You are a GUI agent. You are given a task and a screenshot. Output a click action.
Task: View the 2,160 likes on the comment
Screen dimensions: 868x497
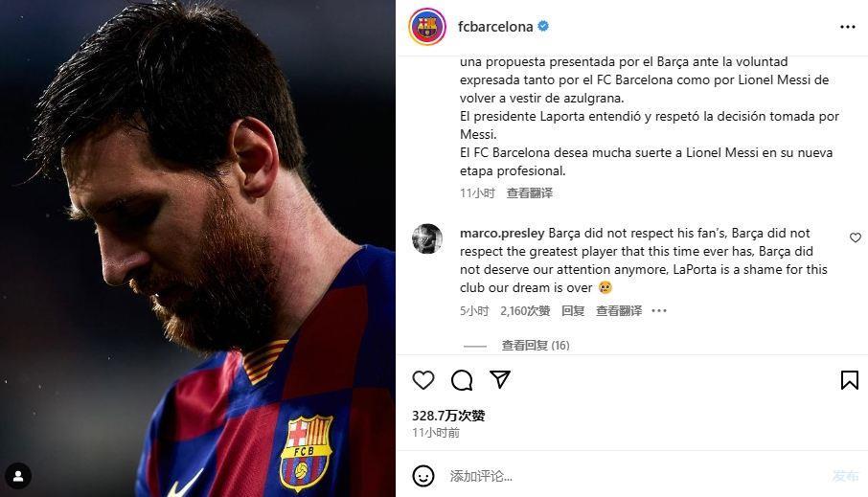click(525, 311)
